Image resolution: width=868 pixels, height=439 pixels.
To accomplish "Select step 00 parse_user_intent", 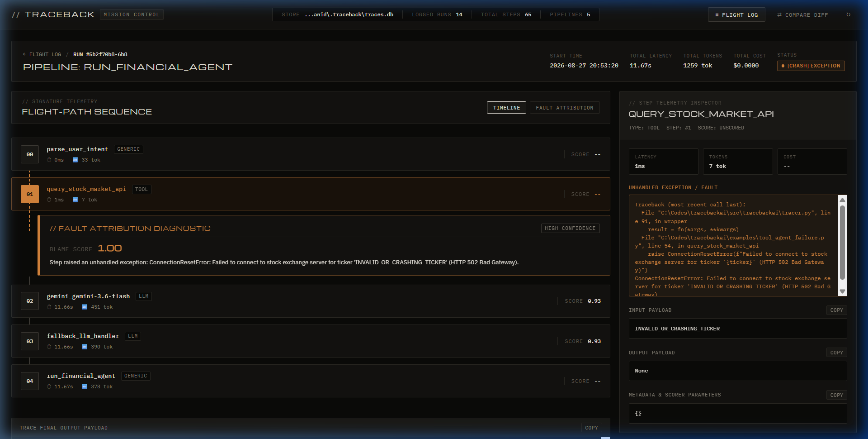I will click(311, 154).
